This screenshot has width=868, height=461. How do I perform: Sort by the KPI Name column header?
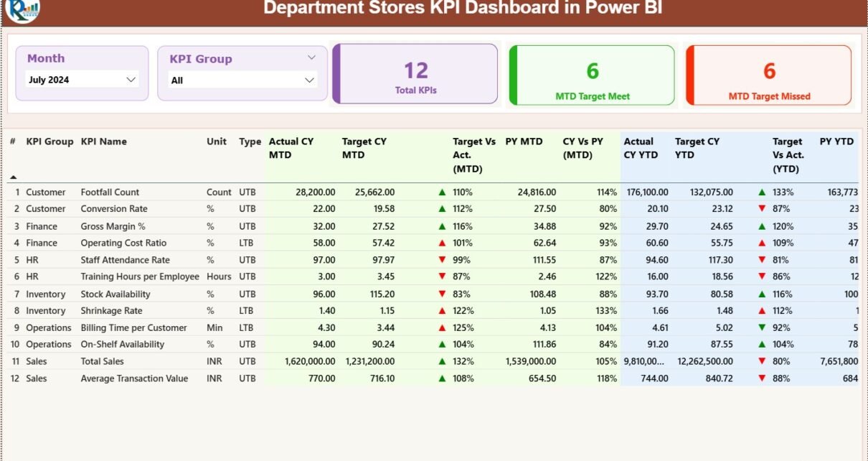[x=103, y=141]
